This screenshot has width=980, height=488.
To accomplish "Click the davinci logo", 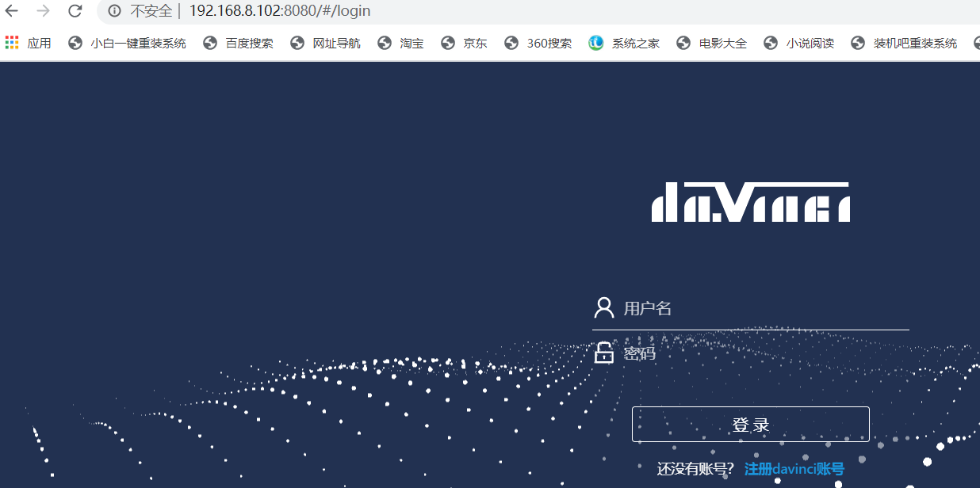I will [x=751, y=202].
